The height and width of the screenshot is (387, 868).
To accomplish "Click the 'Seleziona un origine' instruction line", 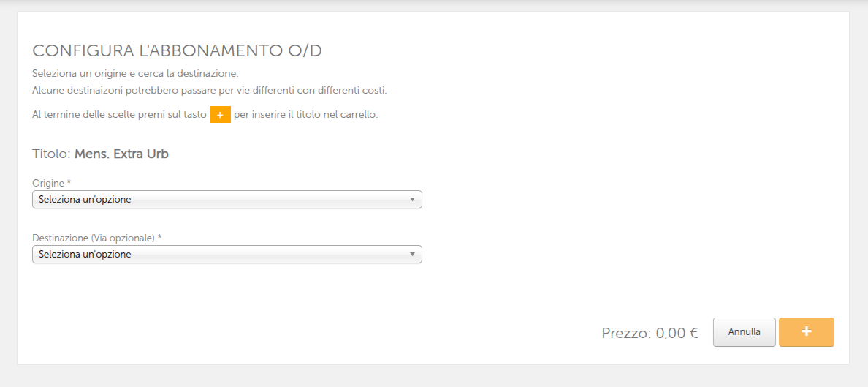I will point(135,74).
